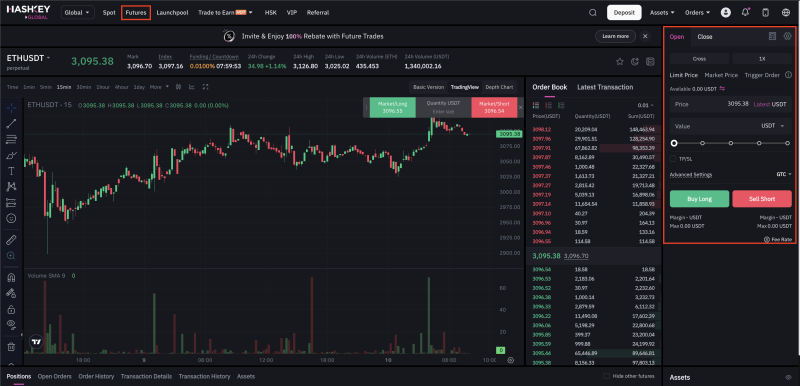Expand Trade to Earn menu
This screenshot has width=800, height=386.
(225, 13)
